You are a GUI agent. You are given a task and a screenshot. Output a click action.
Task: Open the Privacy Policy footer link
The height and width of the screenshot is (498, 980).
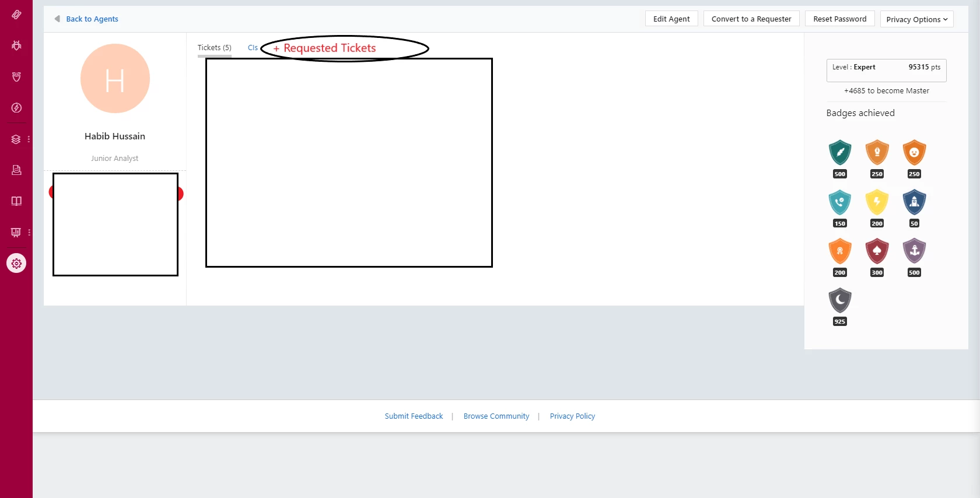point(572,416)
